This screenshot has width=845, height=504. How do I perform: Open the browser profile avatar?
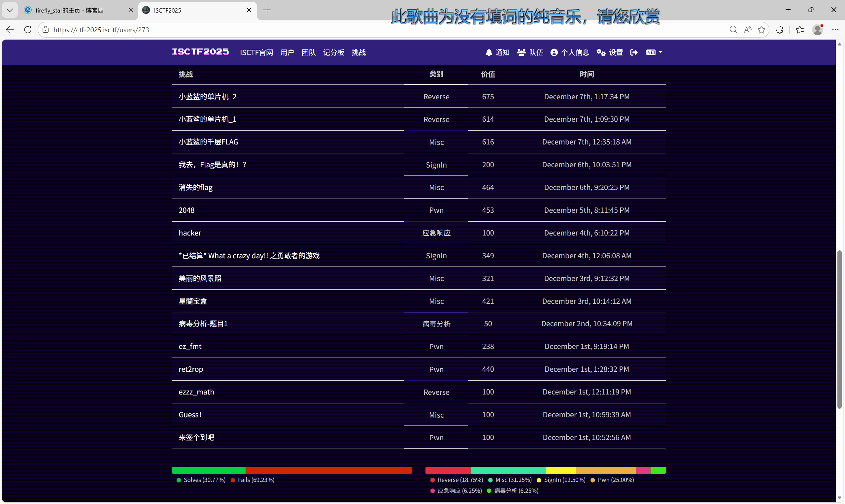coord(818,30)
